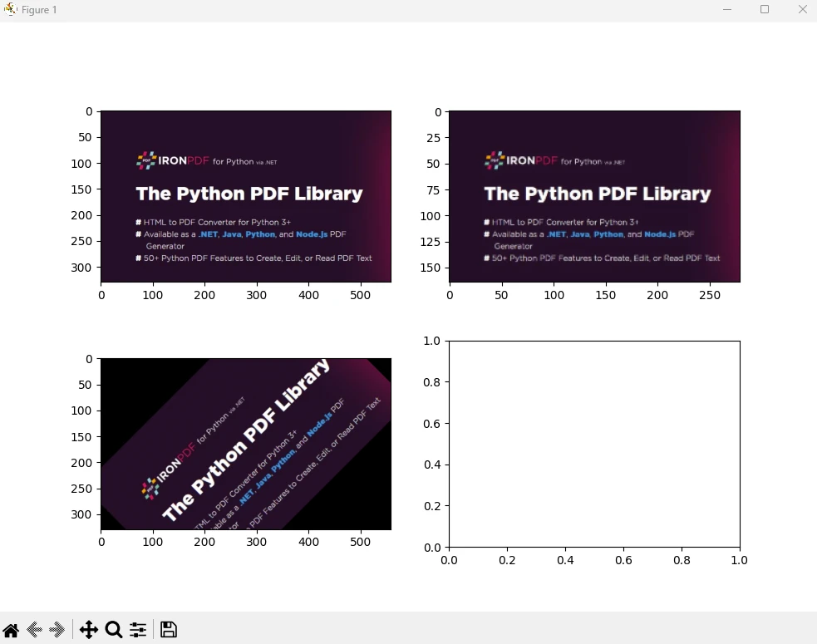
Task: Click the matplotlib icon in the title bar
Action: coord(11,9)
